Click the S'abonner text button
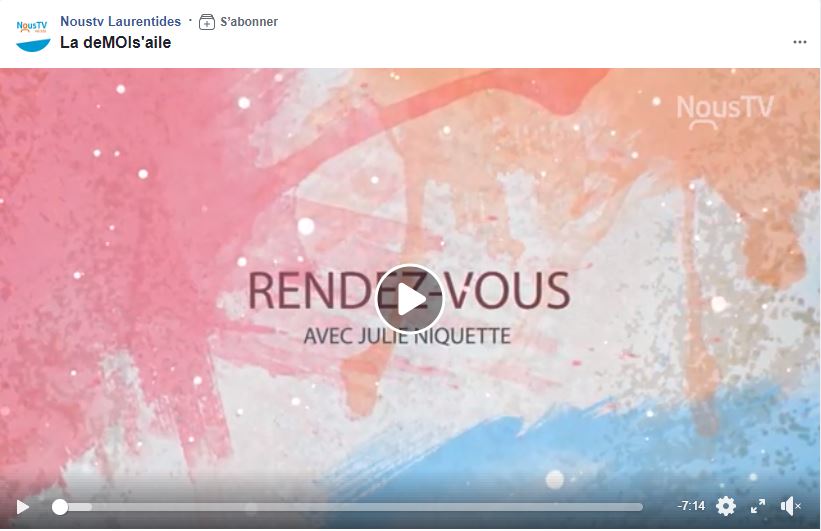821x531 pixels. coord(249,22)
